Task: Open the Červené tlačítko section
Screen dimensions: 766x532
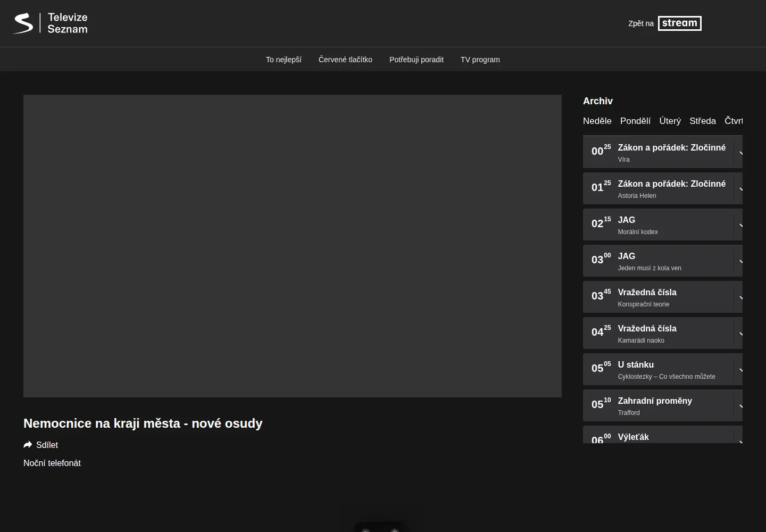Action: [x=345, y=60]
